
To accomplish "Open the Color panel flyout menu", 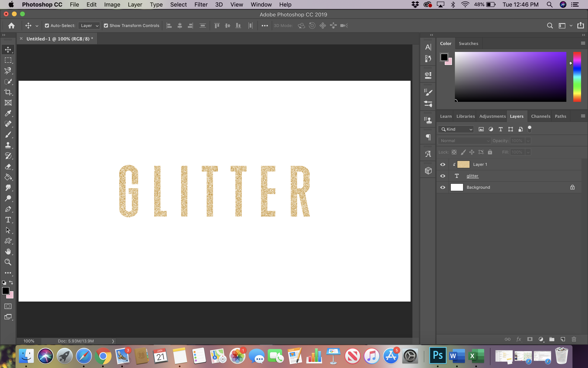I will point(583,43).
